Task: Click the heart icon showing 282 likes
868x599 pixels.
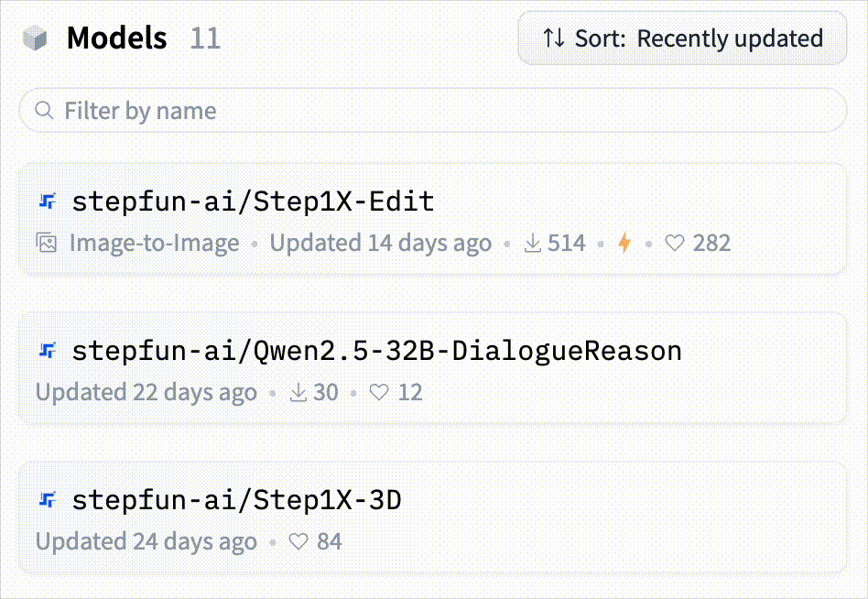Action: (x=675, y=244)
